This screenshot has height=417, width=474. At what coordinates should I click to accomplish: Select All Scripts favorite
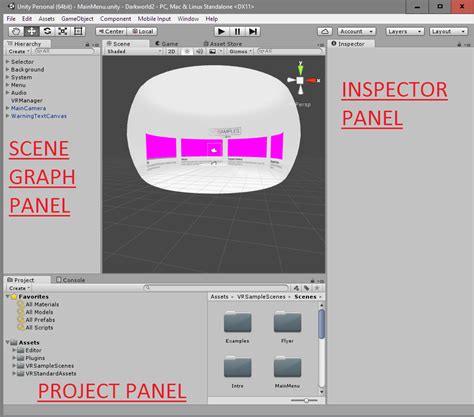tap(39, 327)
